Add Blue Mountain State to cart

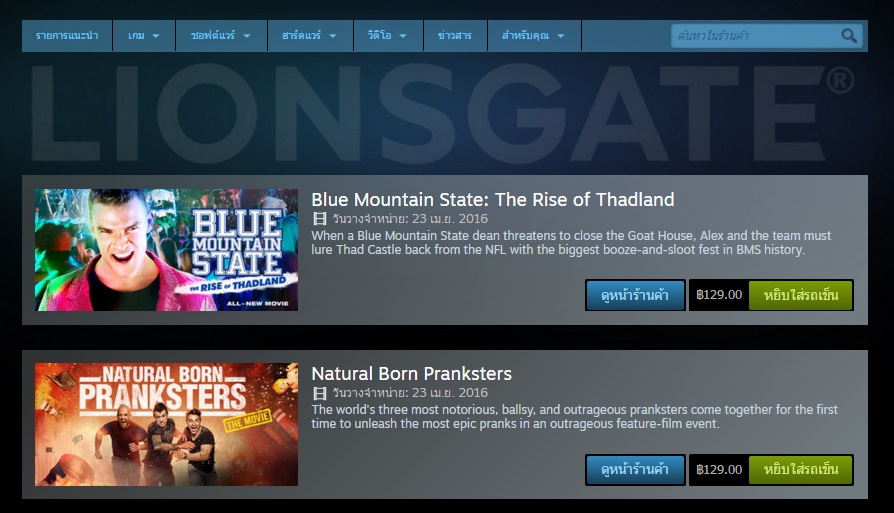pyautogui.click(x=800, y=295)
